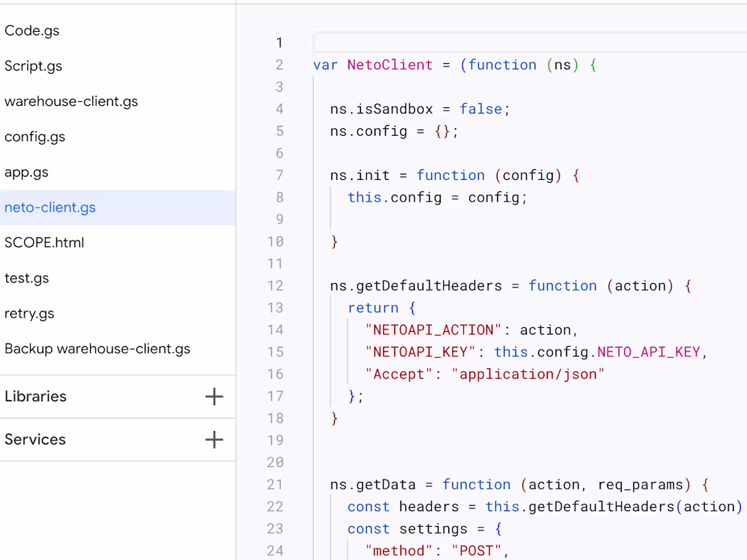Click the plus icon to add a library

[x=214, y=396]
